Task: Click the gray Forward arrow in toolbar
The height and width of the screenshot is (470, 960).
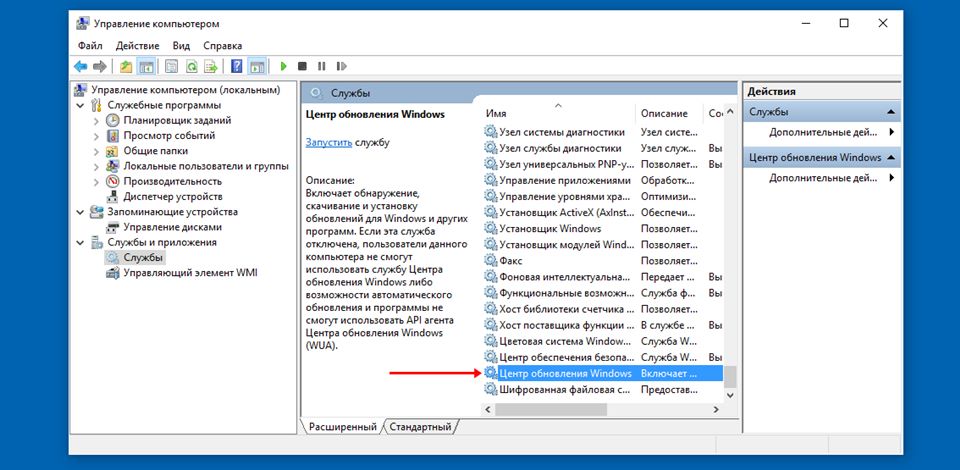Action: click(x=100, y=66)
